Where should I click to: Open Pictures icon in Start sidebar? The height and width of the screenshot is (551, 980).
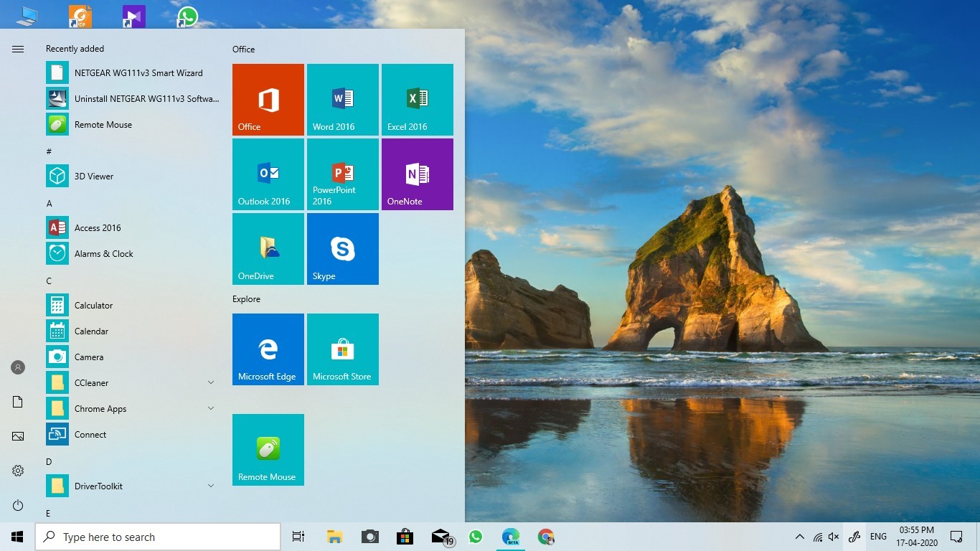click(x=18, y=436)
